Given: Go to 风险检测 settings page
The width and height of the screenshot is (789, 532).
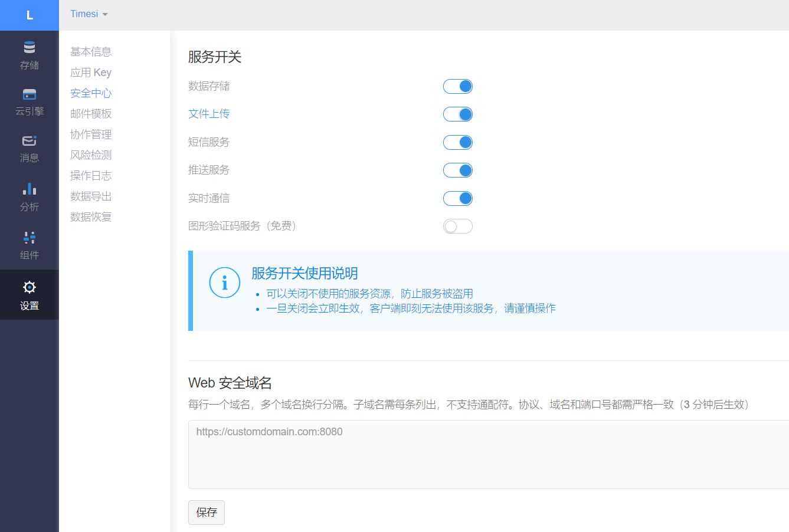Looking at the screenshot, I should (91, 155).
